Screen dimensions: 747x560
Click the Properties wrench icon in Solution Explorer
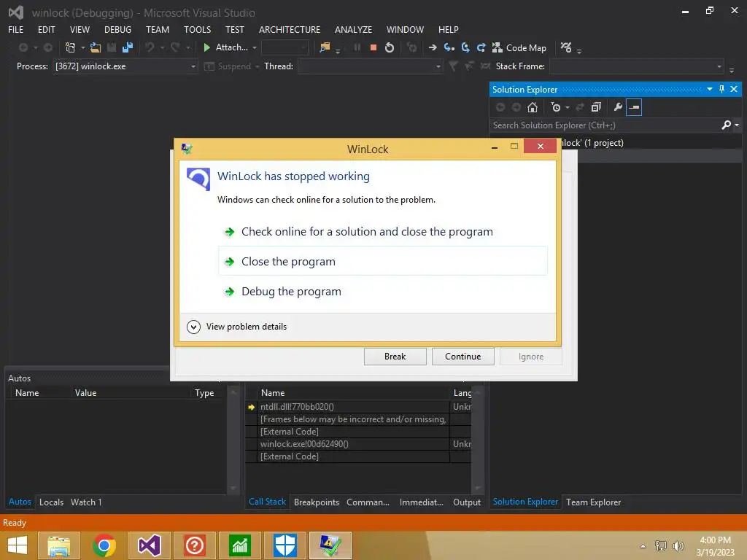(x=618, y=107)
